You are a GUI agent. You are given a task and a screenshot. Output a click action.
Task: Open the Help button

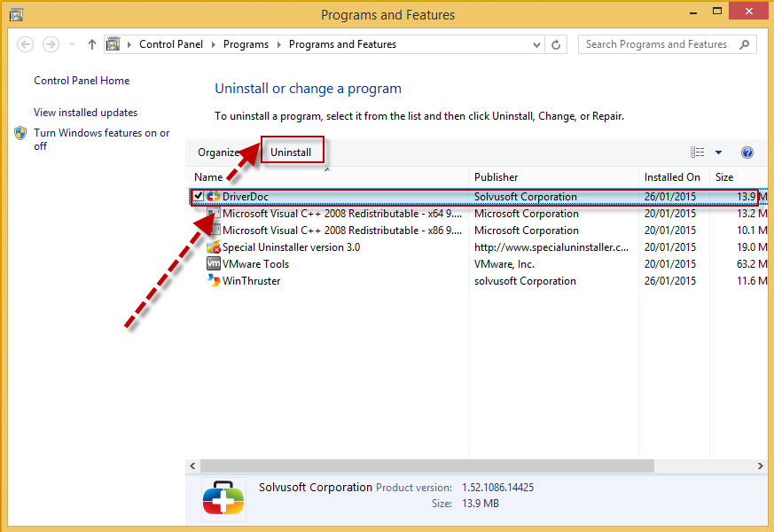point(747,153)
